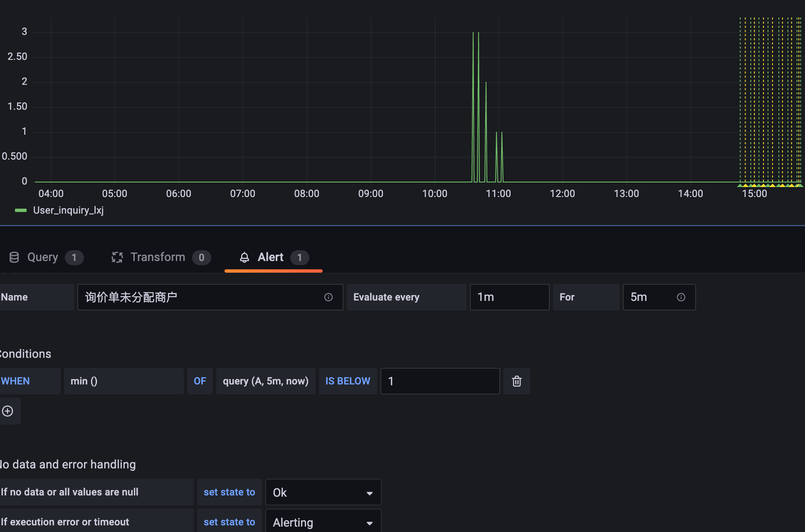Open the no data state dropdown showing Ok

[323, 493]
